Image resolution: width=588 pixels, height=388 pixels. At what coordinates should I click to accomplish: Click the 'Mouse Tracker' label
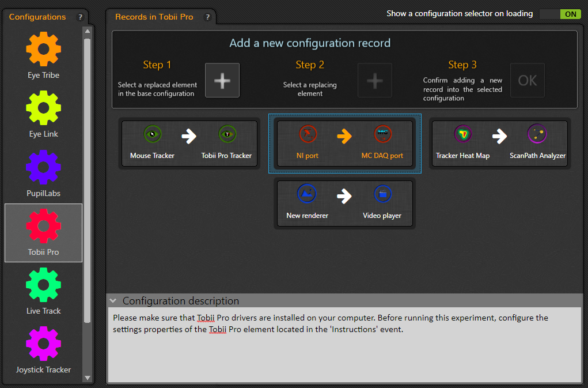tap(152, 155)
